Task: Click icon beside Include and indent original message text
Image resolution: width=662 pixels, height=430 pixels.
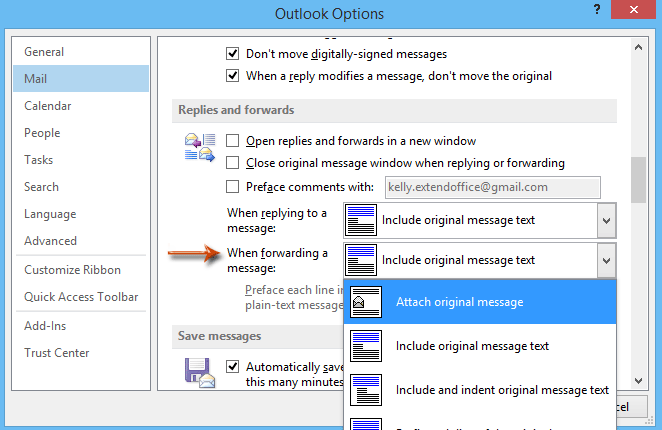Action: [367, 390]
